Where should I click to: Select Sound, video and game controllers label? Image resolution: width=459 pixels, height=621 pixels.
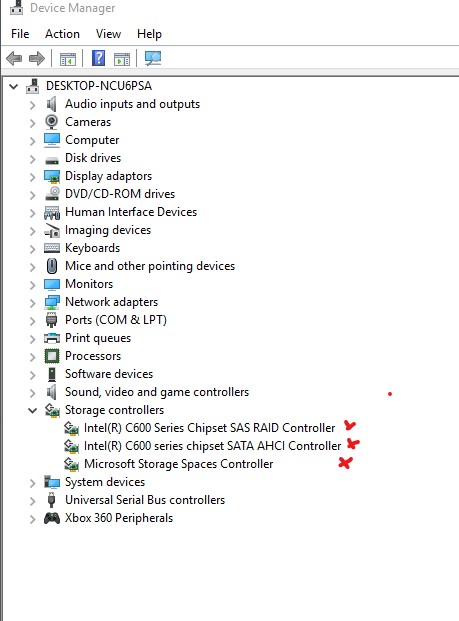point(157,392)
